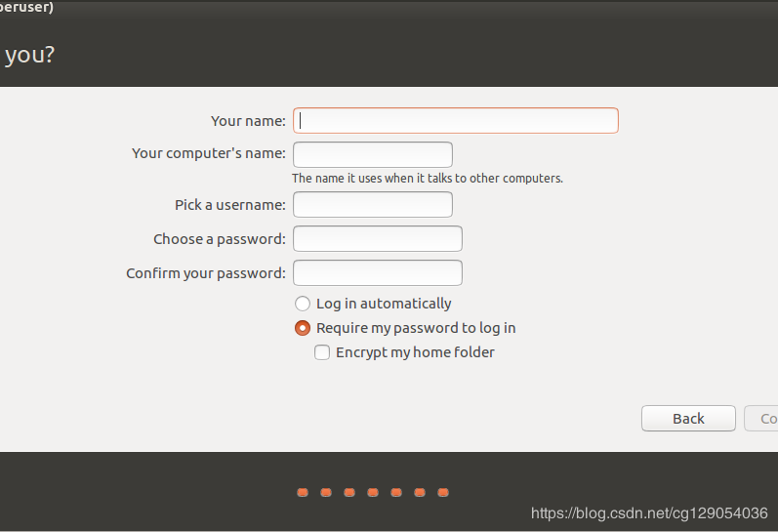Focus the Your computer's name field
Screen dimensions: 778x532
(373, 154)
